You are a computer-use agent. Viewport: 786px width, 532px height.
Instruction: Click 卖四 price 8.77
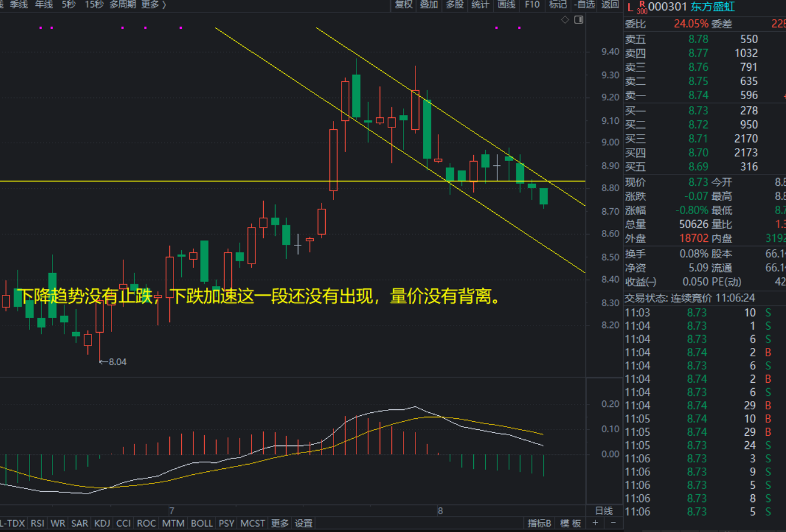click(698, 53)
